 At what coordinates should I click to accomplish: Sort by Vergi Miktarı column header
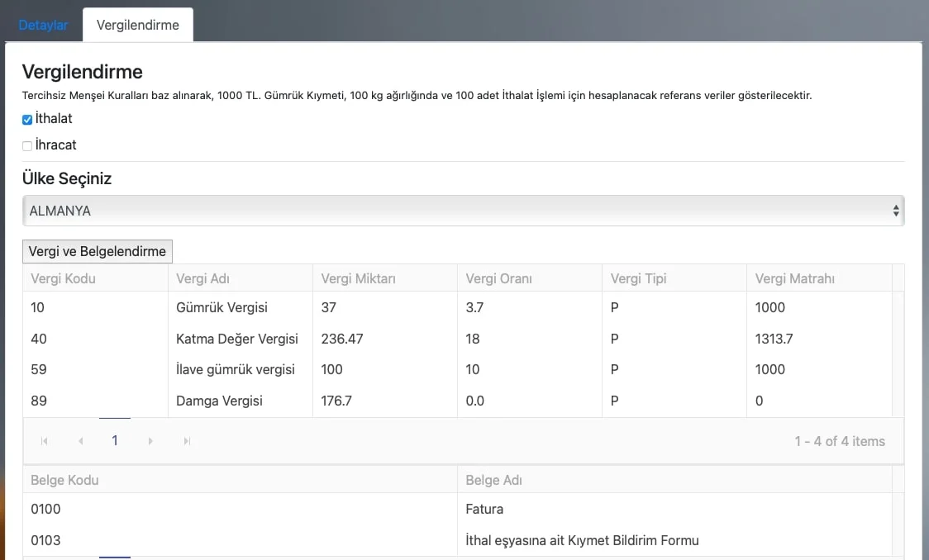click(358, 278)
